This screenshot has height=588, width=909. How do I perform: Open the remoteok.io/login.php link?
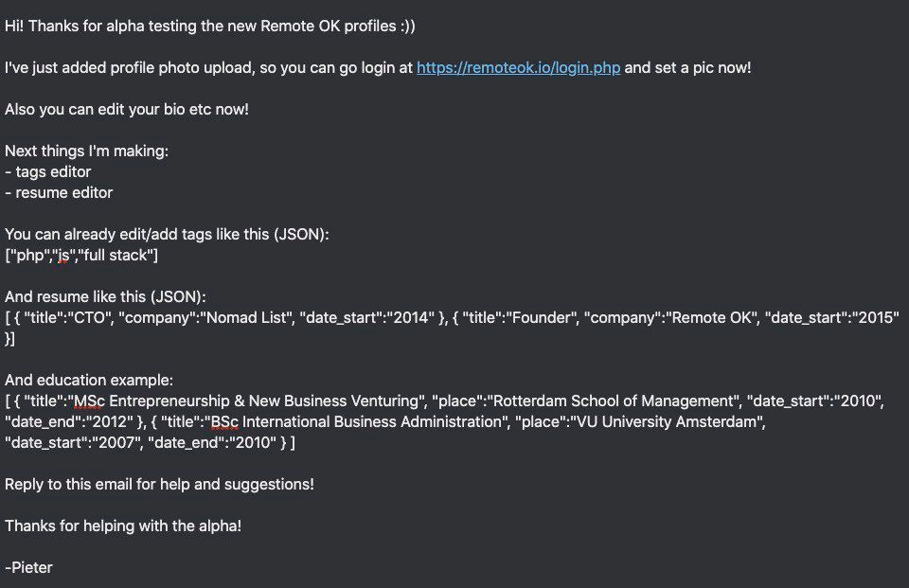click(x=518, y=68)
